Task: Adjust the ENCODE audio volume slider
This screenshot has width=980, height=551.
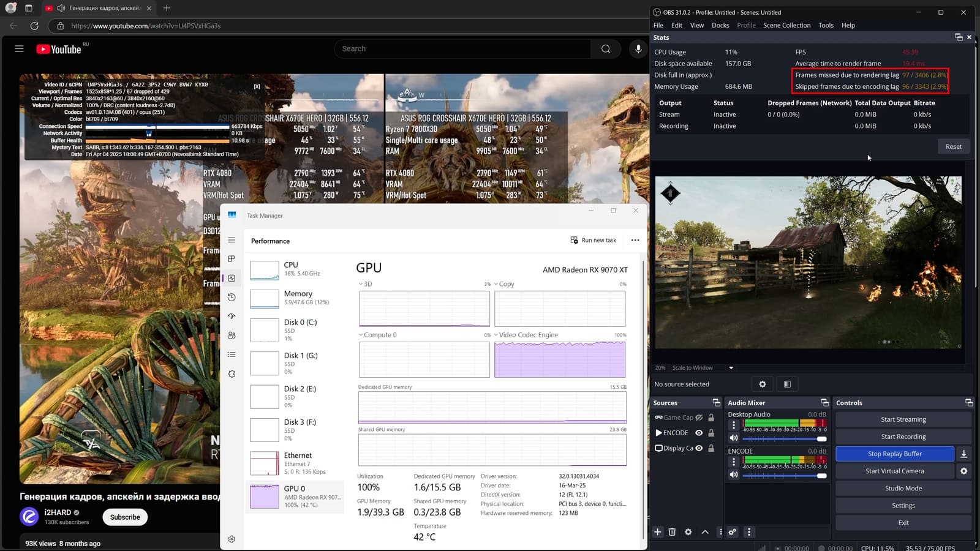Action: [784, 475]
